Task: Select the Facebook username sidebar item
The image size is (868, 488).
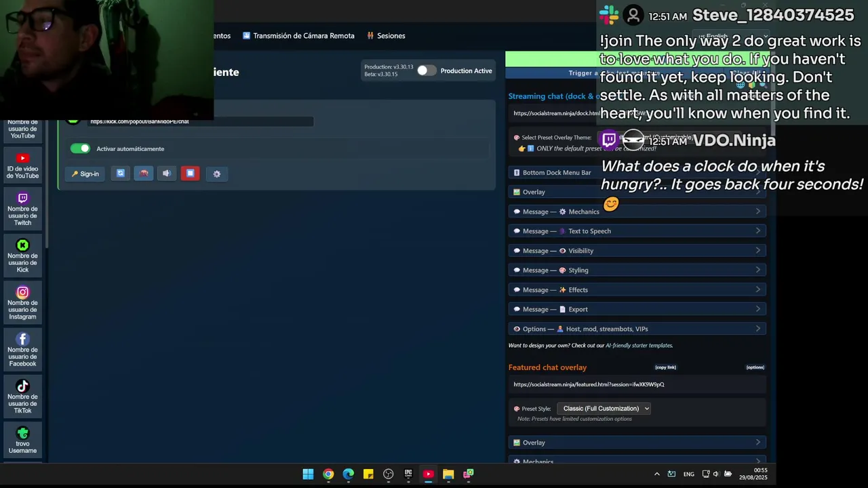Action: 22,349
